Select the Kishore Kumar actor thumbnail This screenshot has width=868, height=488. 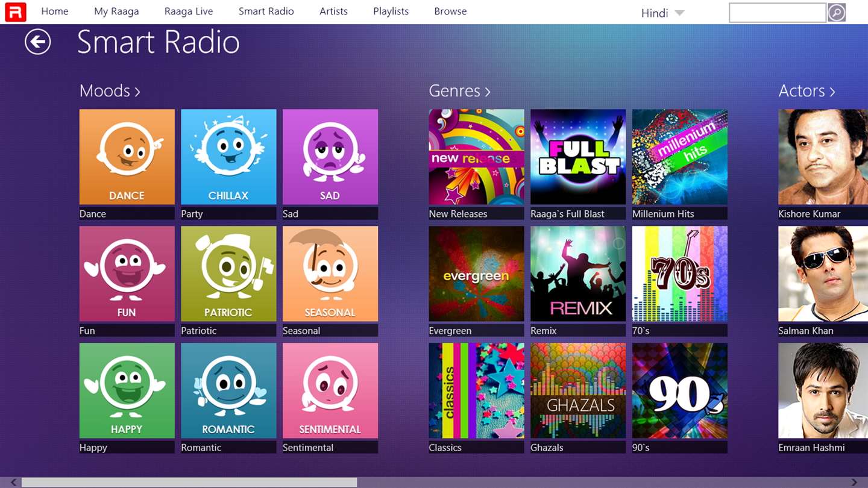tap(823, 157)
